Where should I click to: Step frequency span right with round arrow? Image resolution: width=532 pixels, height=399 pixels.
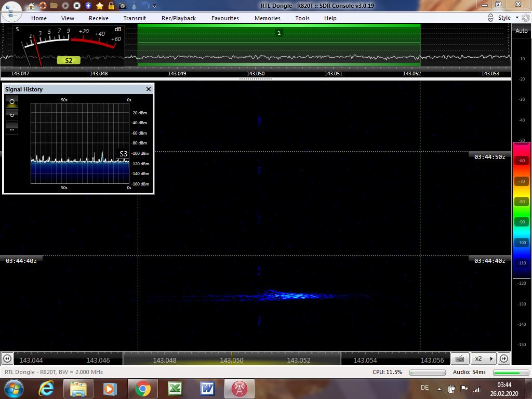coord(504,358)
